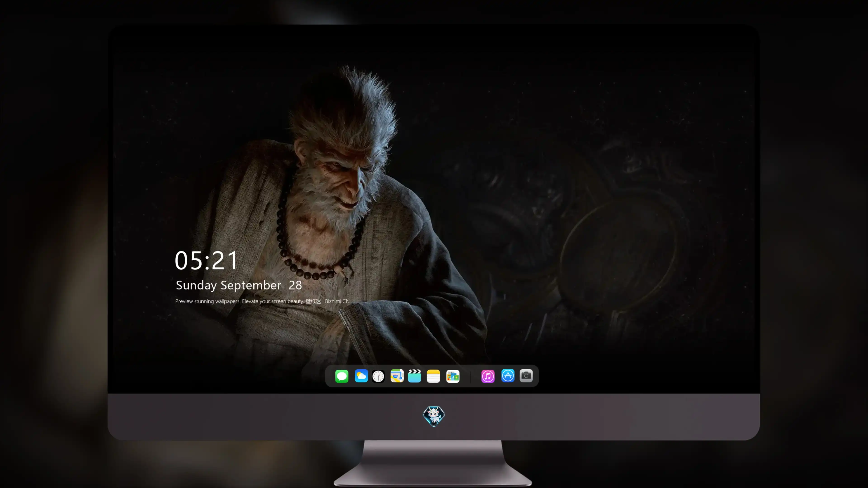Click the 'Preview stunning wallpapers' caption
This screenshot has width=868, height=488.
click(207, 301)
